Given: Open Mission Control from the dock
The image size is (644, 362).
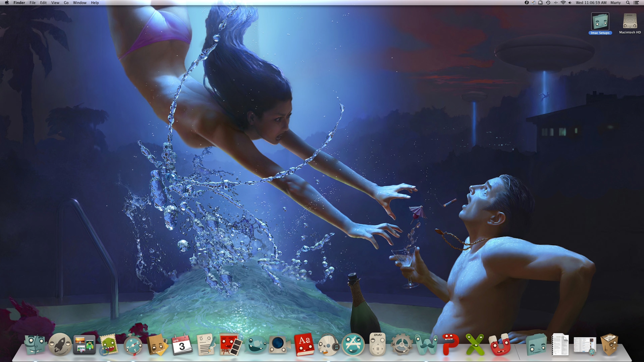Looking at the screenshot, I should click(x=84, y=345).
